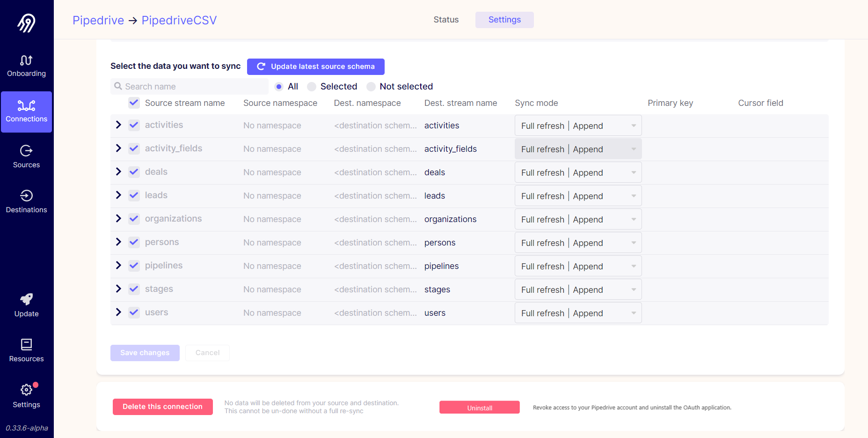Expand the users stream row
This screenshot has width=868, height=438.
(x=118, y=312)
